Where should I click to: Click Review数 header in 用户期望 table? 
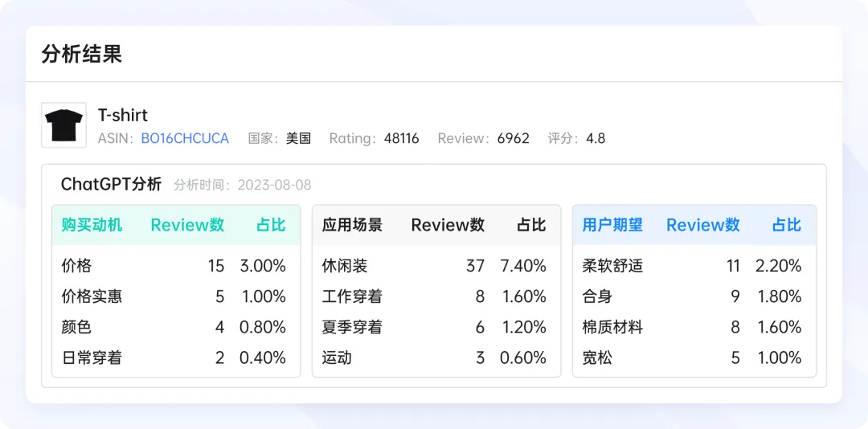[703, 225]
